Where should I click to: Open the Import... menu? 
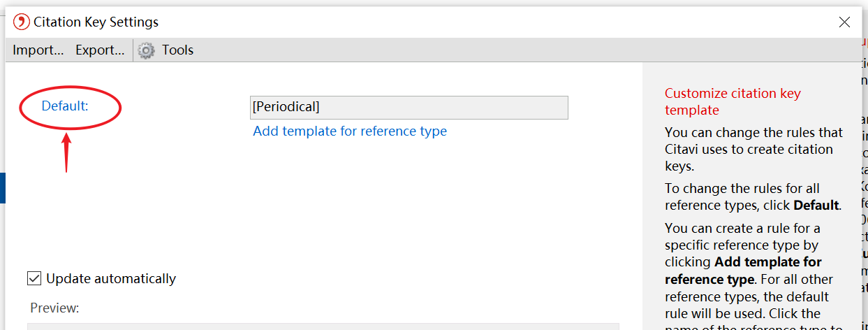pyautogui.click(x=38, y=50)
